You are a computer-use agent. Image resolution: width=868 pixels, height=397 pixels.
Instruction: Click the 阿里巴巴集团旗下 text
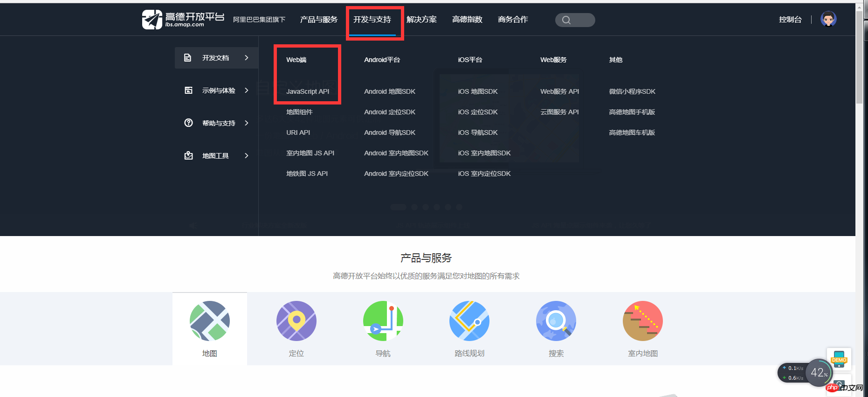259,20
